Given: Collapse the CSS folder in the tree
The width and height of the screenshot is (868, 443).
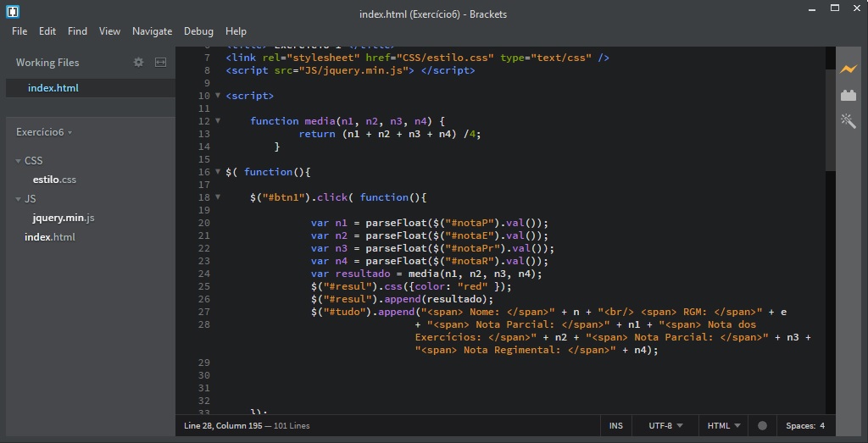Looking at the screenshot, I should coord(19,161).
